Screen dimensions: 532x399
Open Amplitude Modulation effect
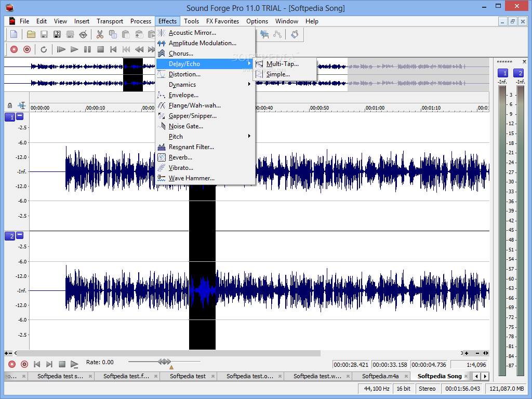[206, 43]
